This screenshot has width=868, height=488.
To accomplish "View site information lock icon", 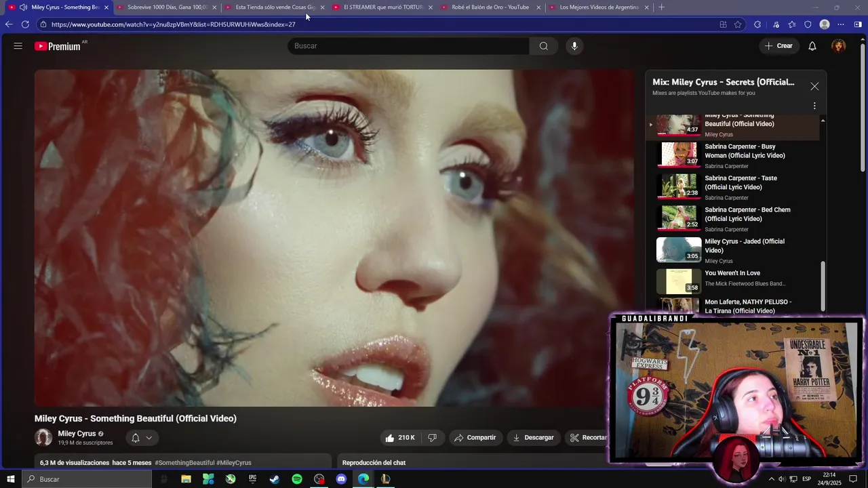I will click(43, 24).
